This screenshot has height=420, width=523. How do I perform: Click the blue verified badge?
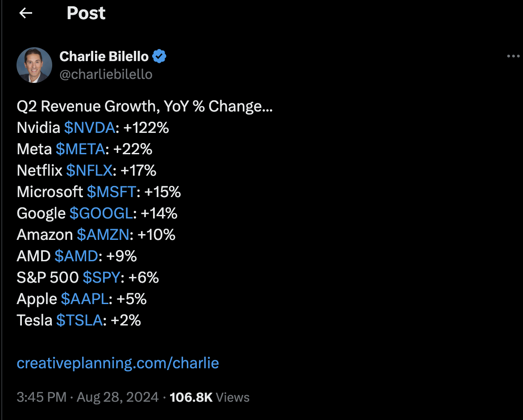(160, 57)
